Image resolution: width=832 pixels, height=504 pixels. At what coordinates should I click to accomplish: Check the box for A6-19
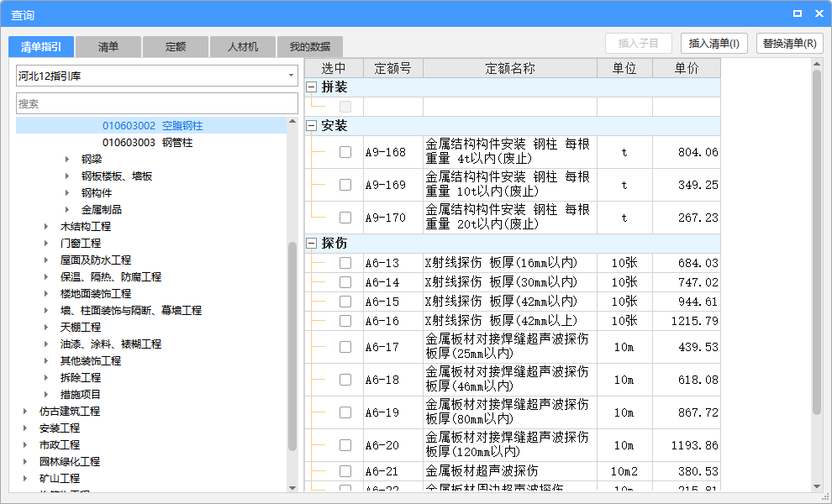(345, 412)
